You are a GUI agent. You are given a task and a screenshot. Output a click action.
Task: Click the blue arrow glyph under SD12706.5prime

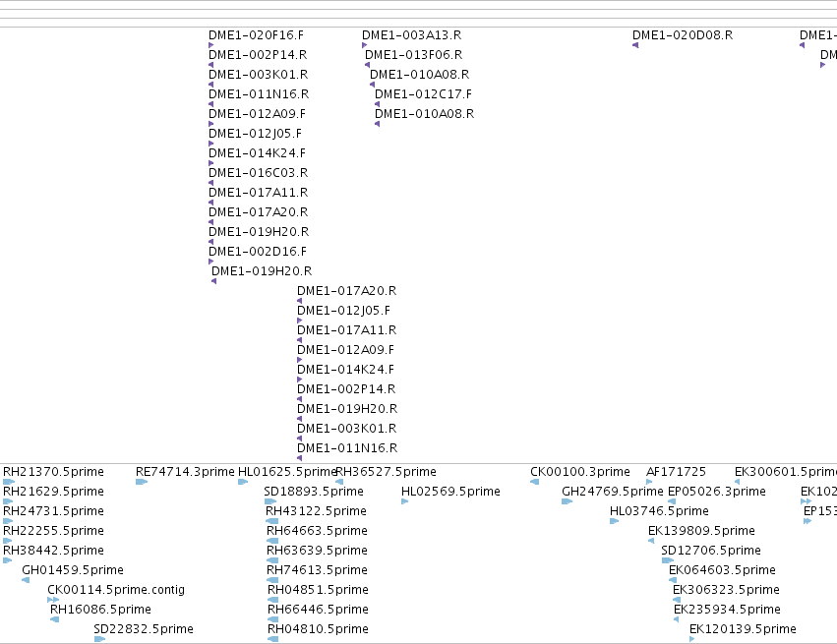668,560
